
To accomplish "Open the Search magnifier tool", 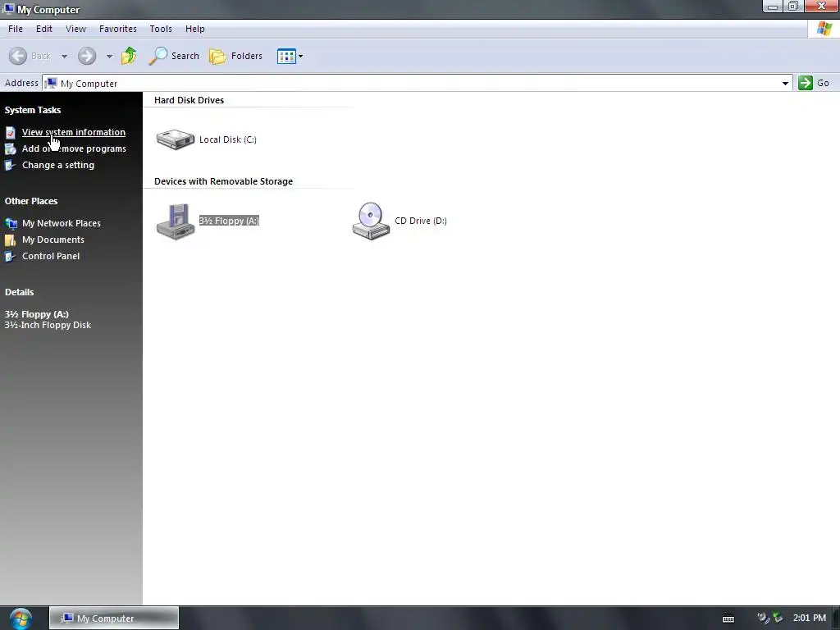I will pos(157,56).
